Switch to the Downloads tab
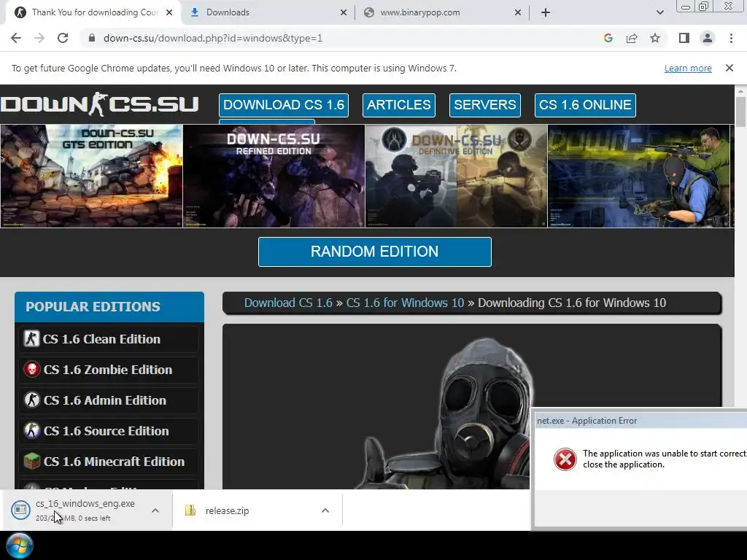 267,12
